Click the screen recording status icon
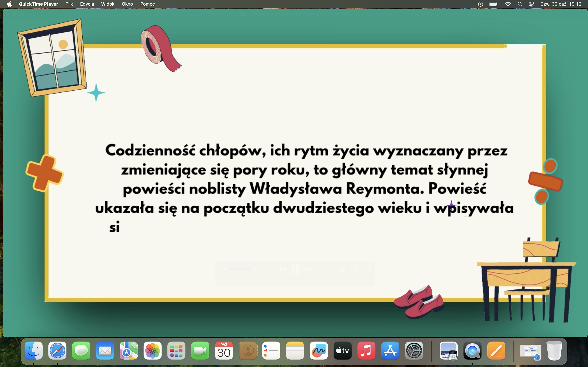 click(x=480, y=4)
